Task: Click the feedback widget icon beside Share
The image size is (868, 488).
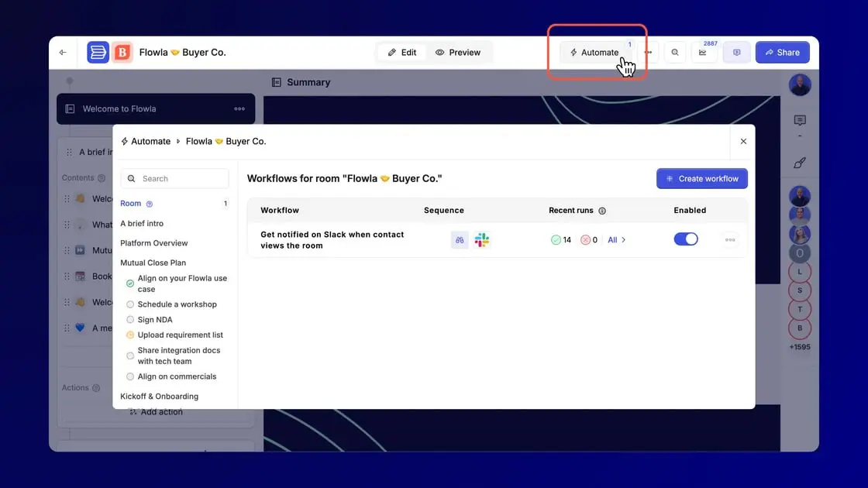Action: click(x=735, y=52)
